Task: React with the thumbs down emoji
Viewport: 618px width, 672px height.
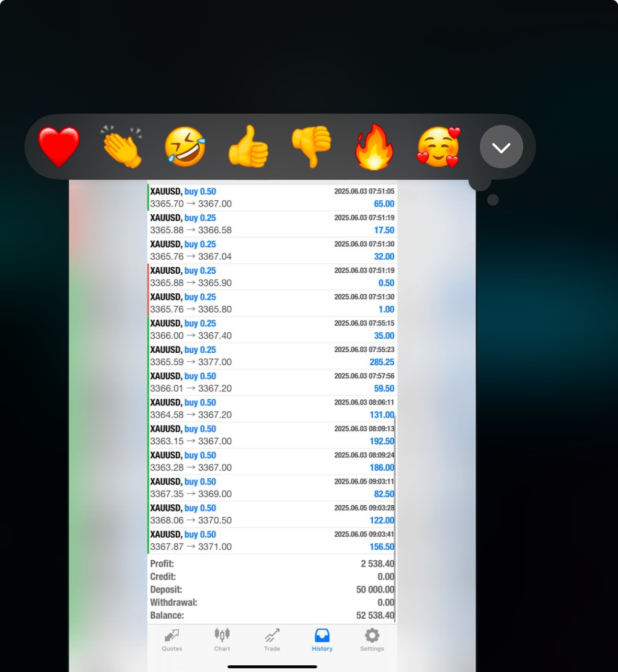Action: coord(311,147)
